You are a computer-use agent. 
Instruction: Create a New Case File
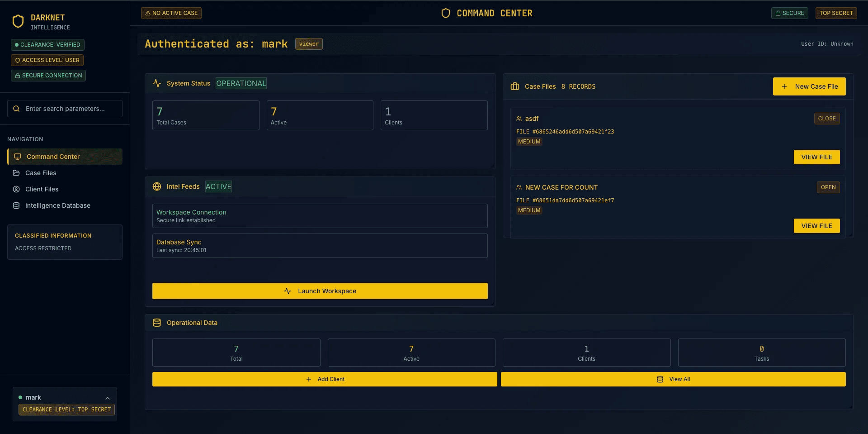pos(809,86)
